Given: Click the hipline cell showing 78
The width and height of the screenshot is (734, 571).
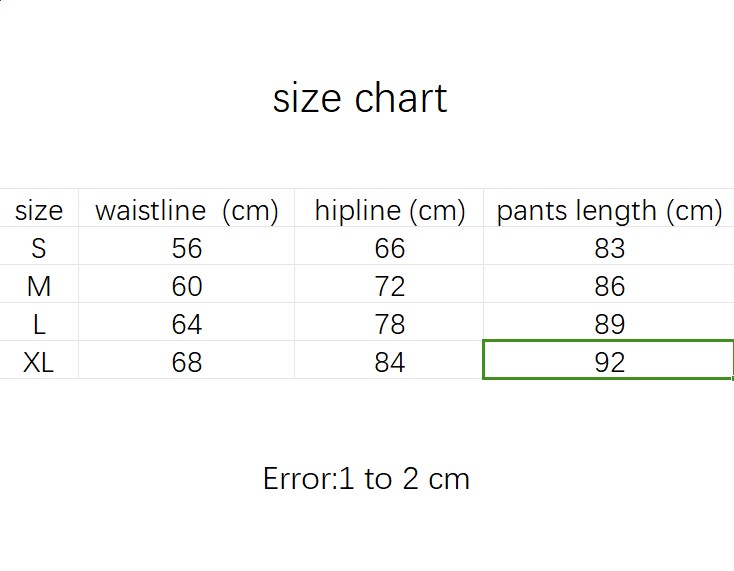Looking at the screenshot, I should tap(390, 324).
